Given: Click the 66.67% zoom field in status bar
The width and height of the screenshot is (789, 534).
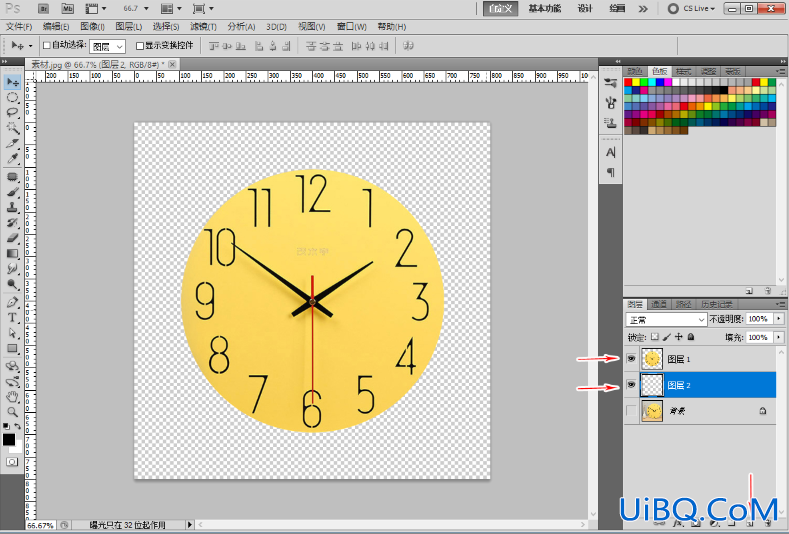Looking at the screenshot, I should click(40, 525).
